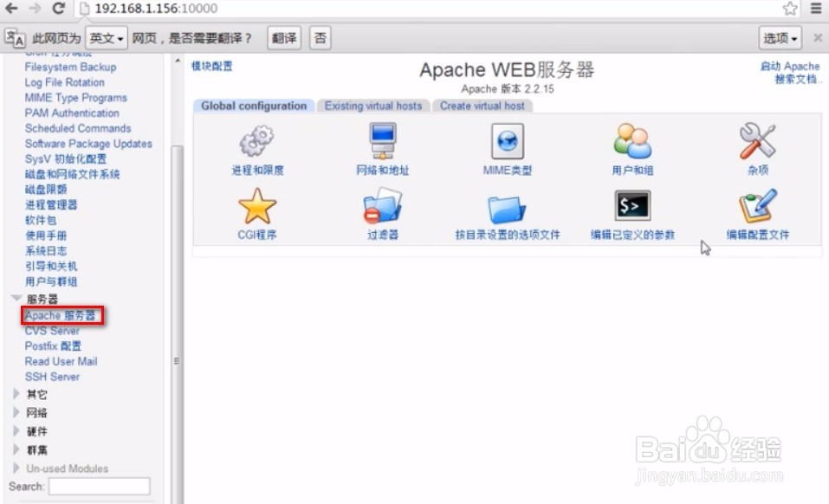The width and height of the screenshot is (829, 504).
Task: Open the 进程和限度 gears icon
Action: pos(257,140)
